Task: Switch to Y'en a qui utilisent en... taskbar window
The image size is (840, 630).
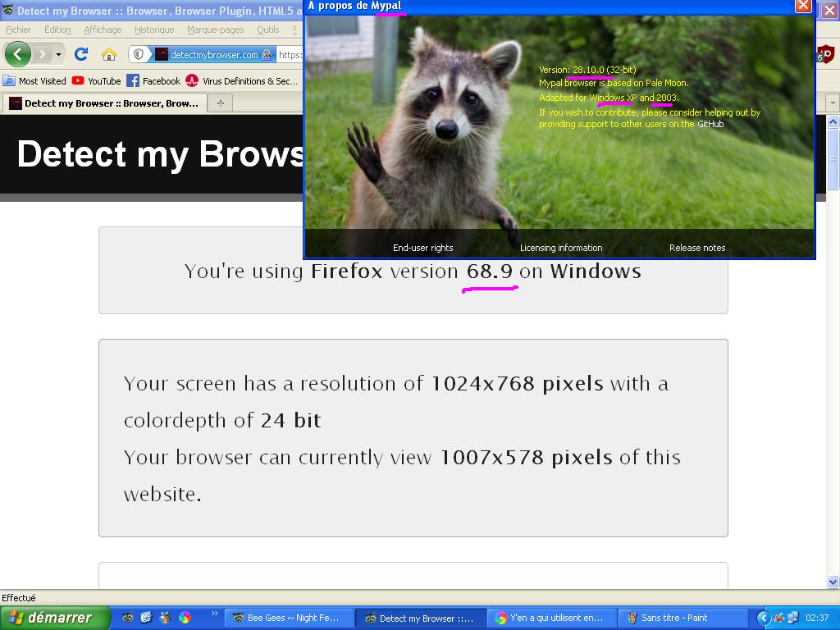Action: 552,619
